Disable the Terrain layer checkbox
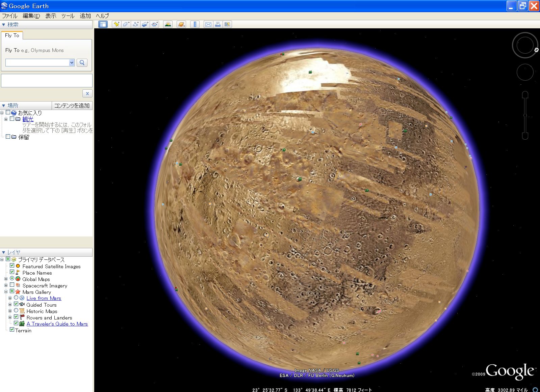 click(12, 330)
